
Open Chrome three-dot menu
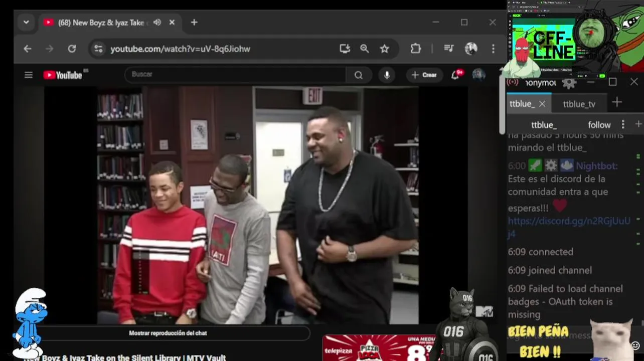pyautogui.click(x=493, y=49)
